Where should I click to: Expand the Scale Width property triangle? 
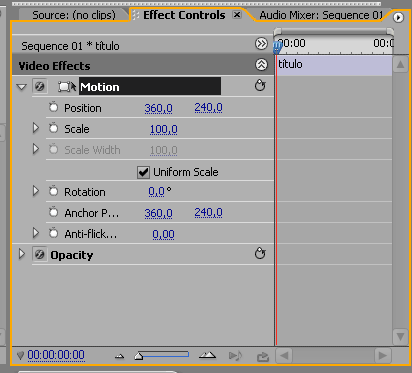pyautogui.click(x=36, y=149)
